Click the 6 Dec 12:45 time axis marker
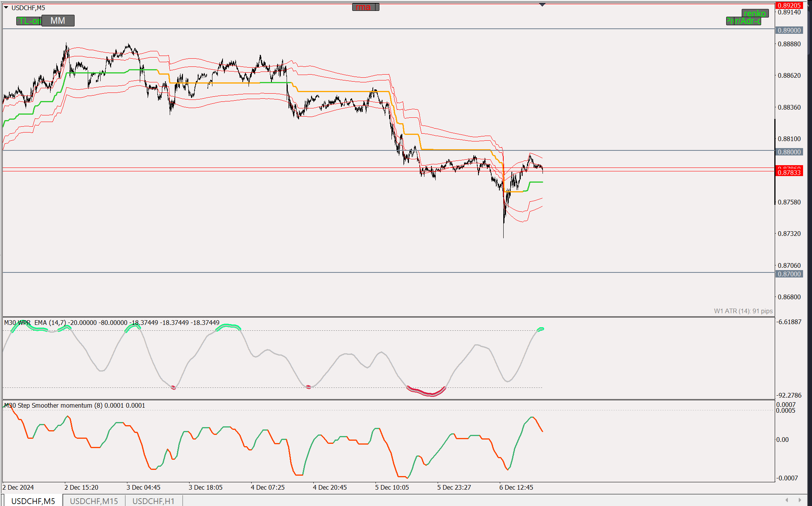Image resolution: width=812 pixels, height=506 pixels. [x=516, y=487]
